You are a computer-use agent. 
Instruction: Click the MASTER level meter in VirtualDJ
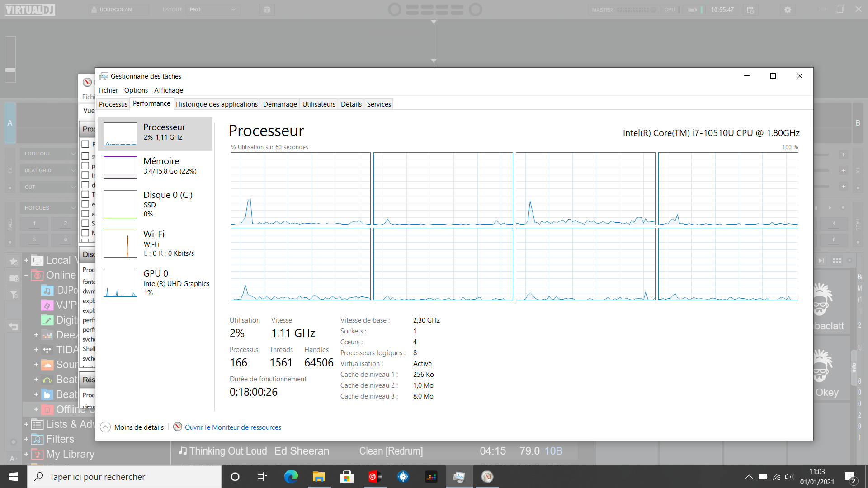(x=636, y=9)
